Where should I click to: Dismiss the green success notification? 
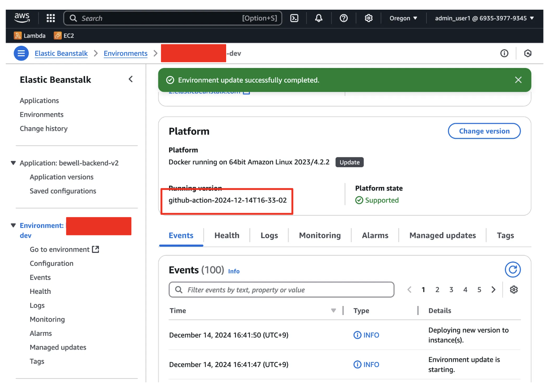(x=518, y=80)
